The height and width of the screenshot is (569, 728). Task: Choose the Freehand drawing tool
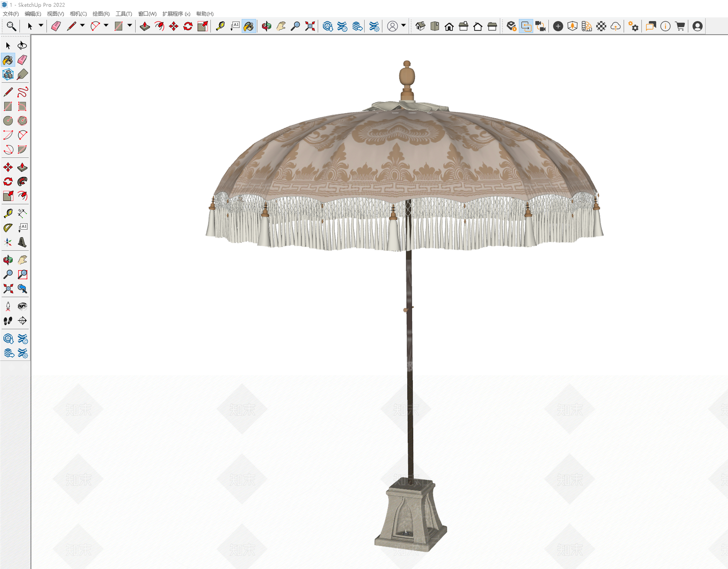click(x=22, y=92)
